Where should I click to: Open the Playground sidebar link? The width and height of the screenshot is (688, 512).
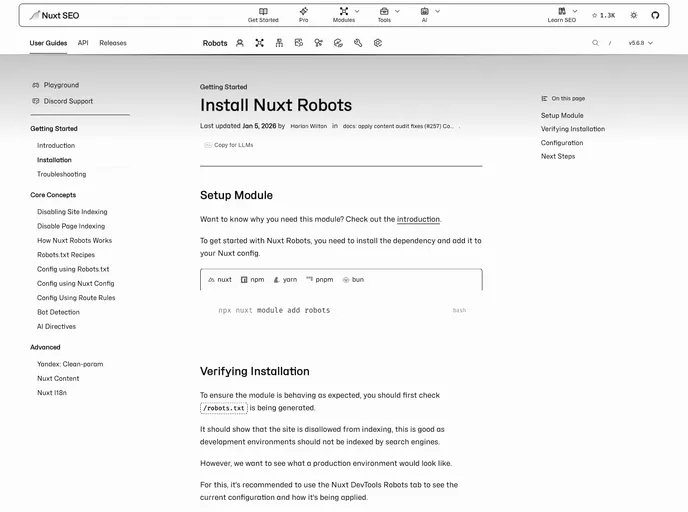point(61,85)
